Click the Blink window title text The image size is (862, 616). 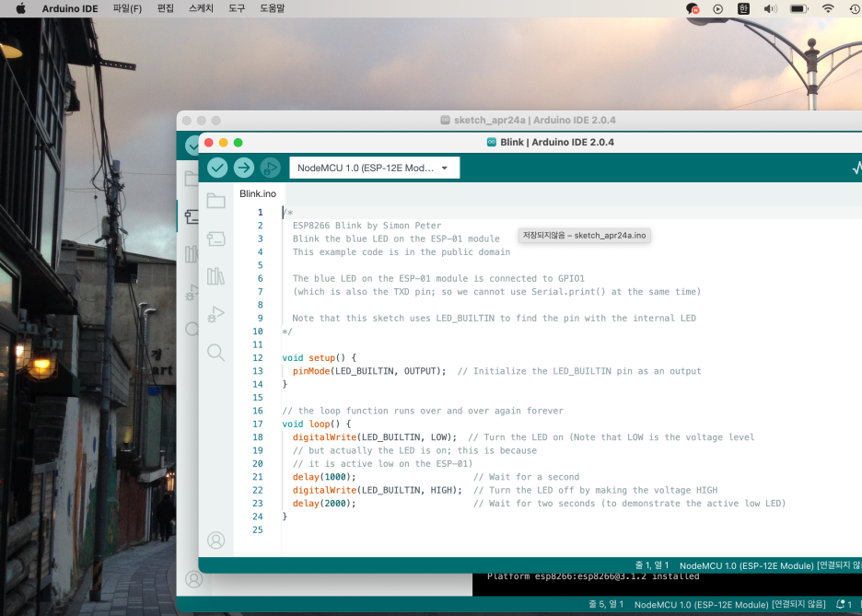[556, 143]
